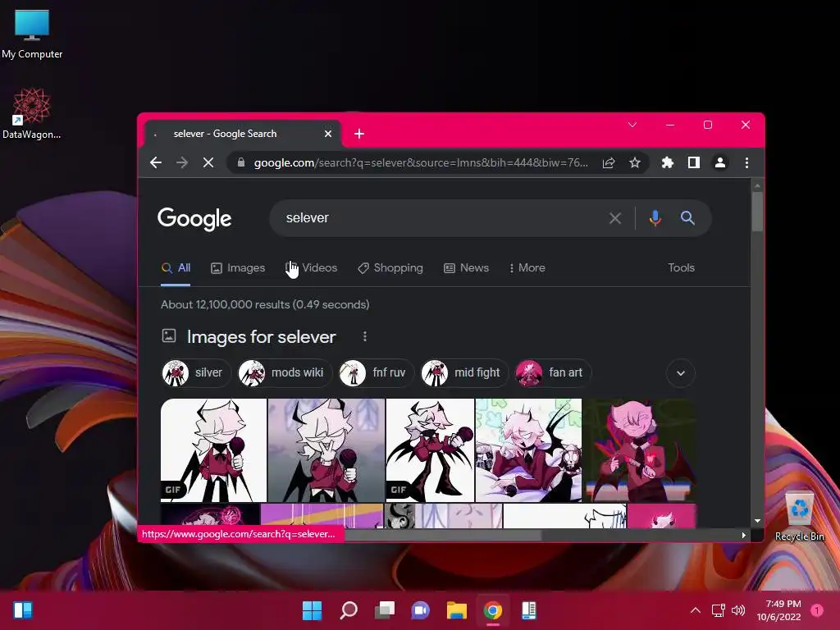Open taskbar Search magnifier
840x630 pixels.
point(348,610)
